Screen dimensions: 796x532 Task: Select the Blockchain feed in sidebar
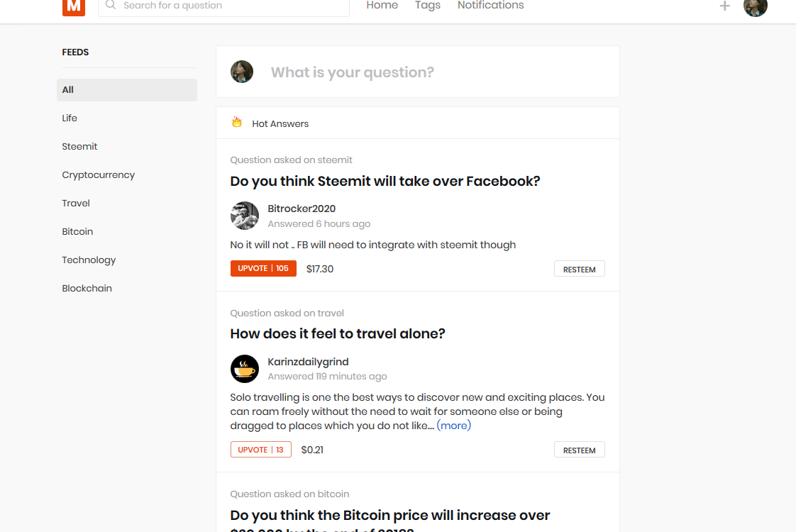(x=87, y=288)
